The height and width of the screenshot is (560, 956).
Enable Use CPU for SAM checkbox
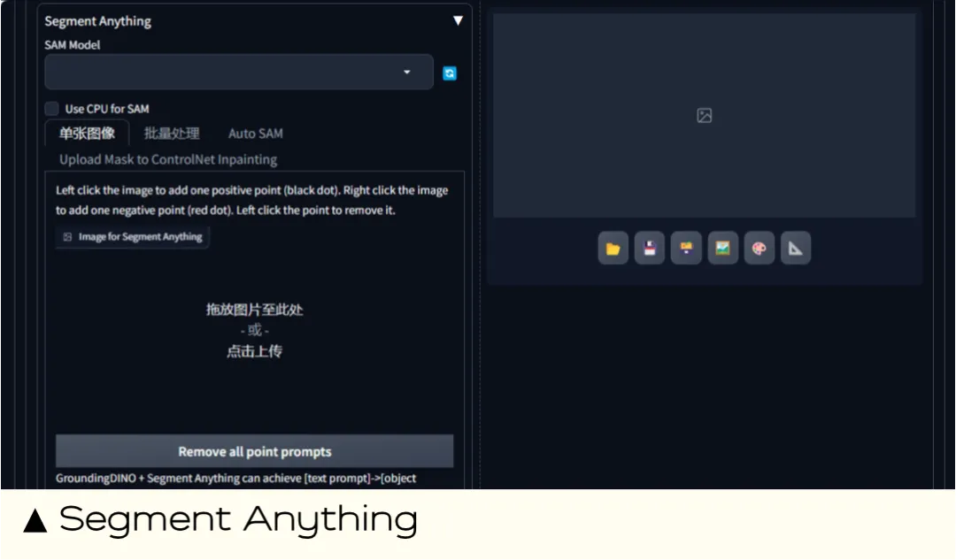tap(52, 109)
